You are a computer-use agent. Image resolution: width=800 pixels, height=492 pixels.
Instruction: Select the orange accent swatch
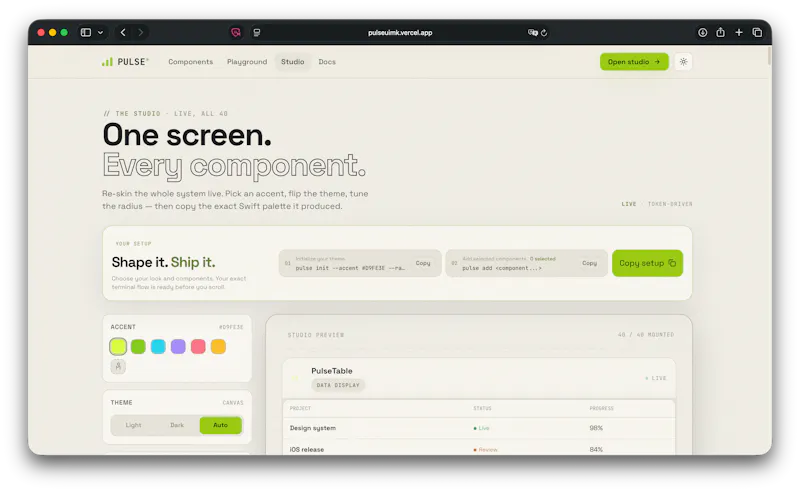pyautogui.click(x=218, y=347)
